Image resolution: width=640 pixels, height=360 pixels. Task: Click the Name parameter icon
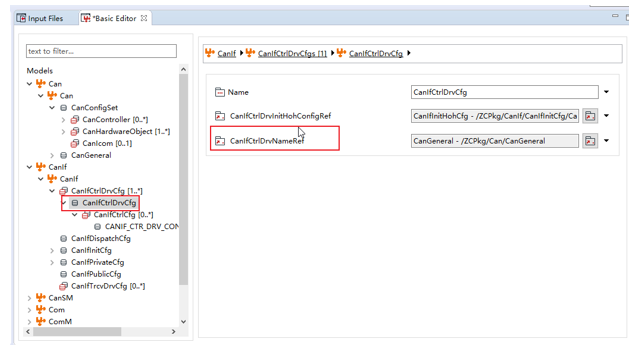coord(220,92)
